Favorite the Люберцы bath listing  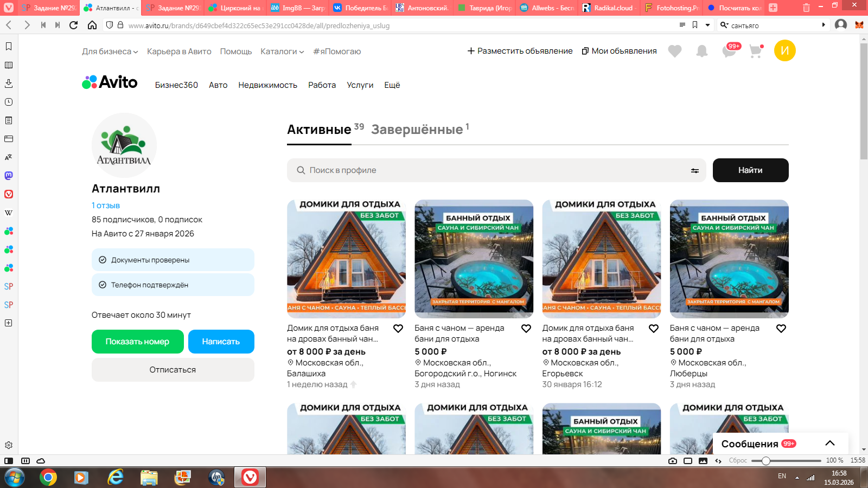[x=781, y=329]
